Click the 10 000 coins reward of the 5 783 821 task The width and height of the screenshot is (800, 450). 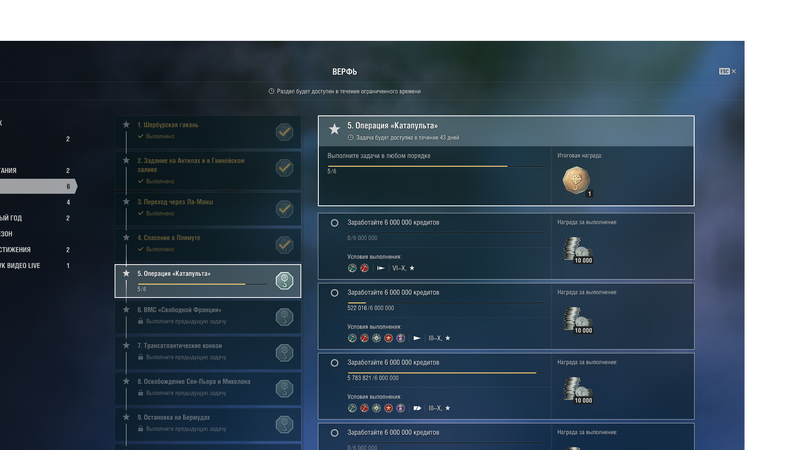pos(578,390)
